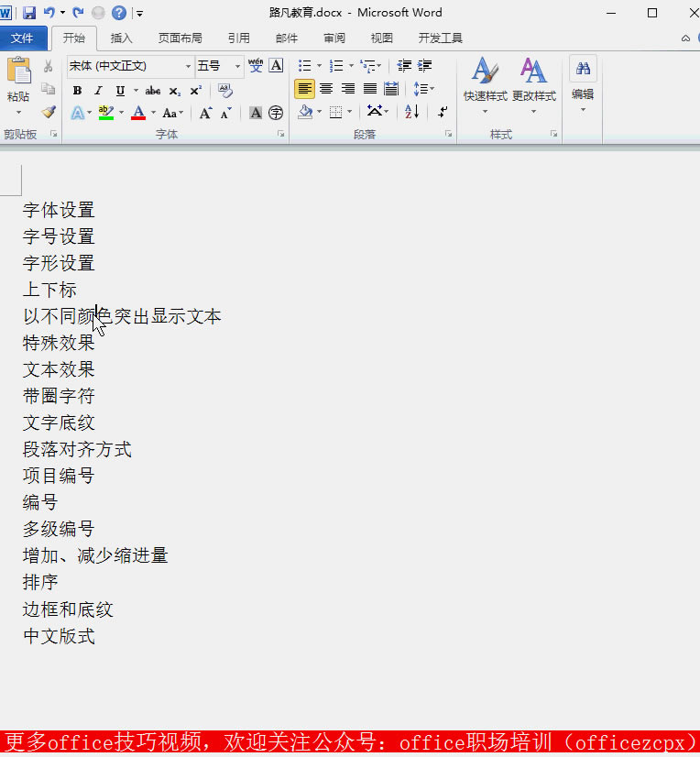Open font size dropdown 五号
Image resolution: width=700 pixels, height=757 pixels.
click(237, 66)
